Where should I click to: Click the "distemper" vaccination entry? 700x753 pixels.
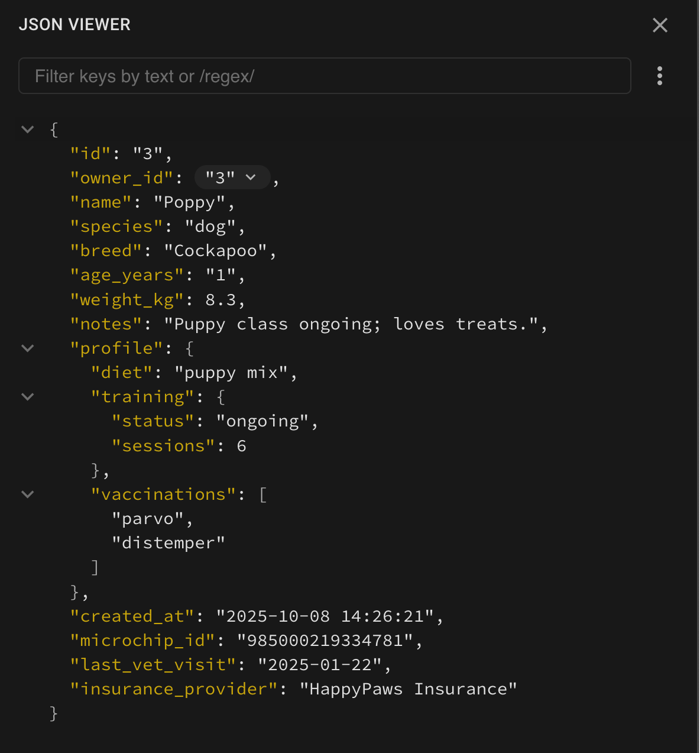[x=168, y=543]
